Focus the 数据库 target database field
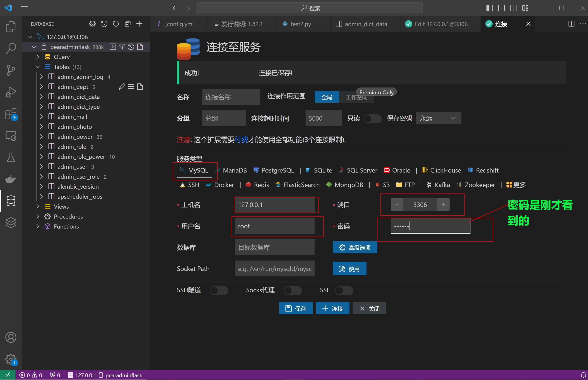 tap(275, 248)
